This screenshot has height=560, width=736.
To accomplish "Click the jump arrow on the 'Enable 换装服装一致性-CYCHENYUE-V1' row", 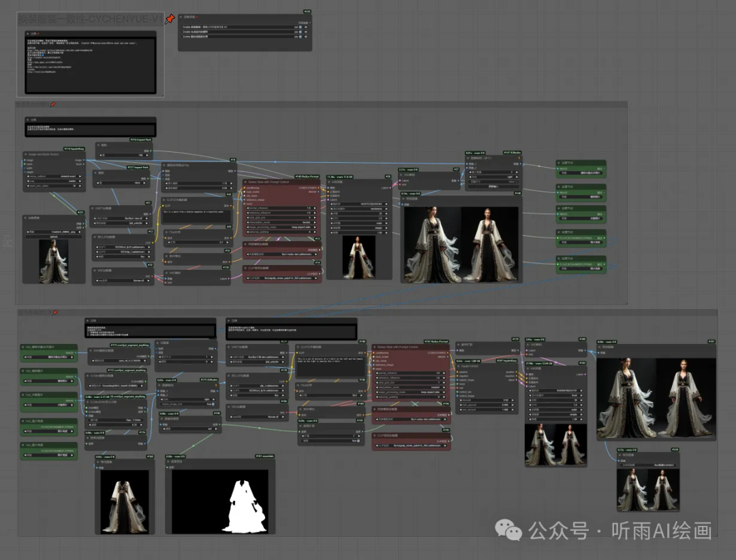I will point(306,27).
